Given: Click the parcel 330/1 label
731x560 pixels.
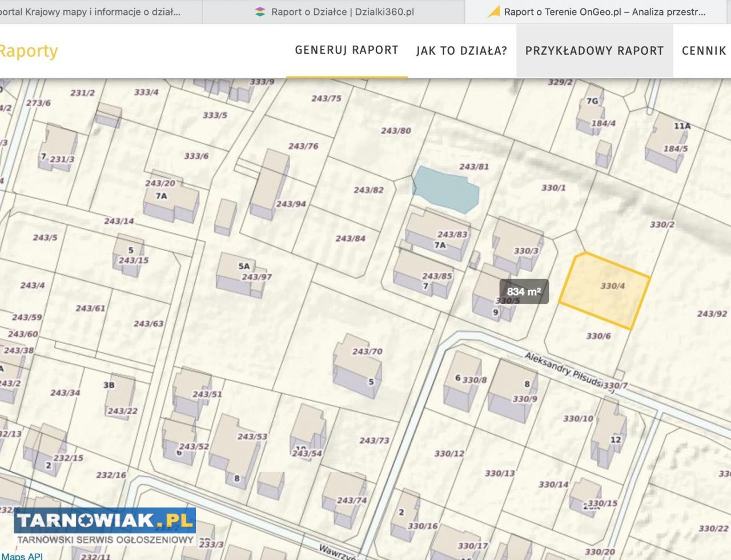Looking at the screenshot, I should click(553, 188).
